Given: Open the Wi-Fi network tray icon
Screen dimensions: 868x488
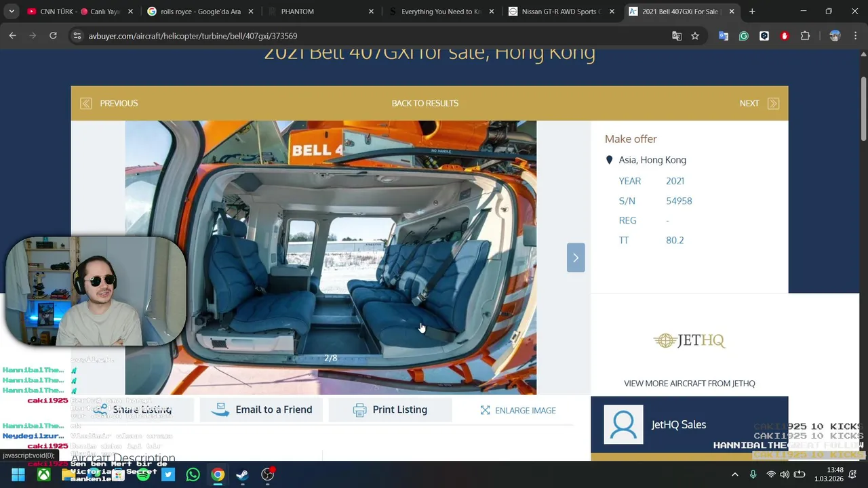Looking at the screenshot, I should 770,474.
